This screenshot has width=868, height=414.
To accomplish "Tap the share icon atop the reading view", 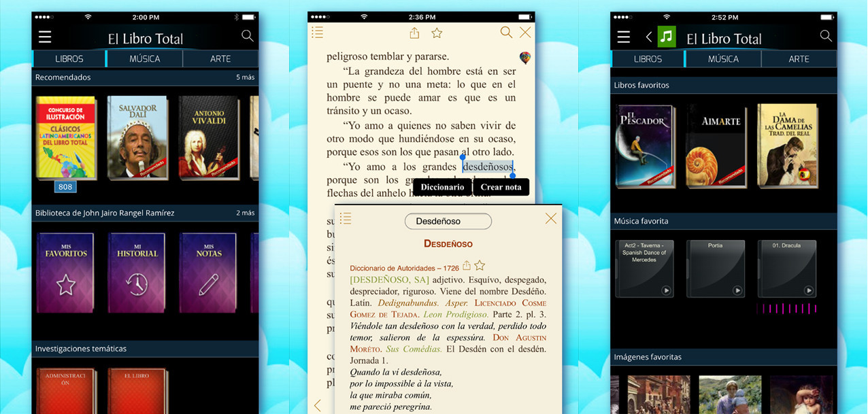I will pos(414,32).
